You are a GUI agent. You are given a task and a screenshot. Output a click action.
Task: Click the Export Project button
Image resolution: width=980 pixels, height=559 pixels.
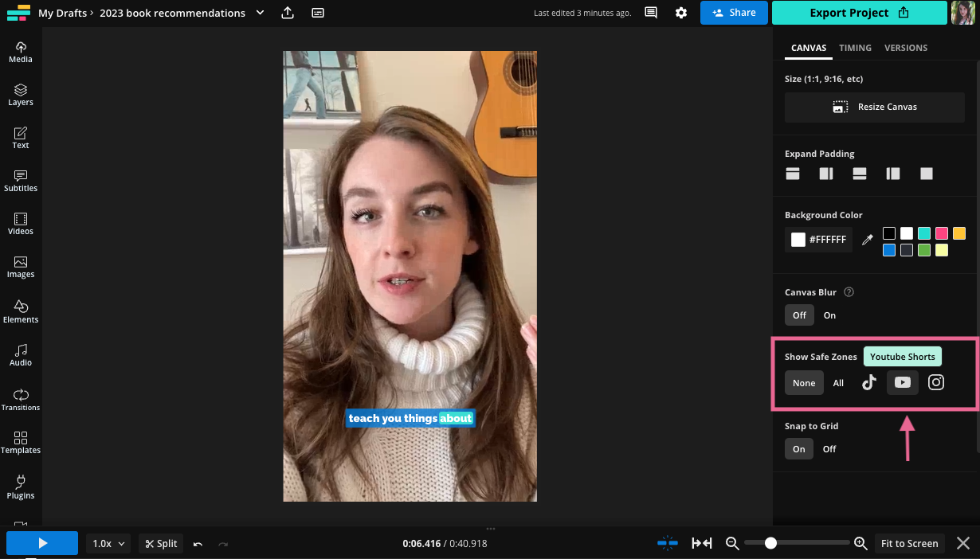[859, 13]
